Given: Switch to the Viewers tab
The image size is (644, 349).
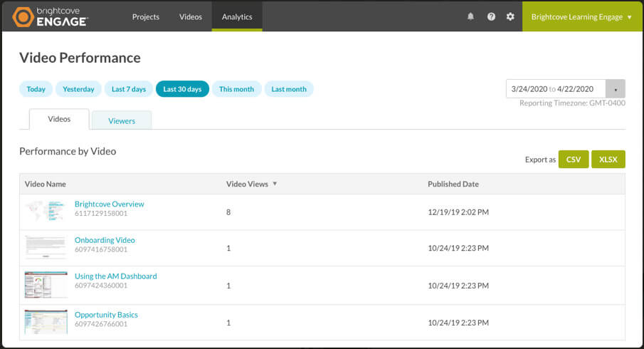Looking at the screenshot, I should point(122,120).
